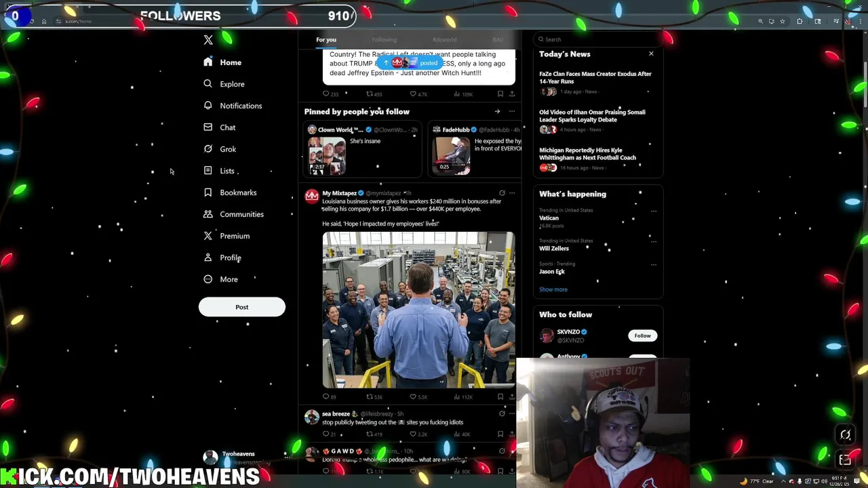The height and width of the screenshot is (488, 868).
Task: Like the My Mixtapez post
Action: [x=418, y=396]
